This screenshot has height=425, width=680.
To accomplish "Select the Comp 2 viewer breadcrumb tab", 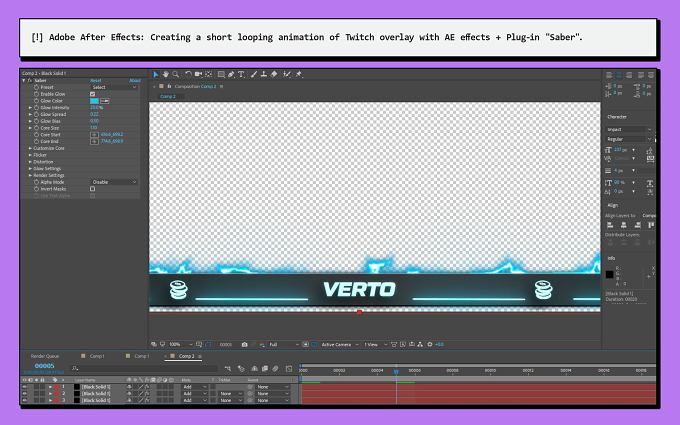I will [168, 96].
